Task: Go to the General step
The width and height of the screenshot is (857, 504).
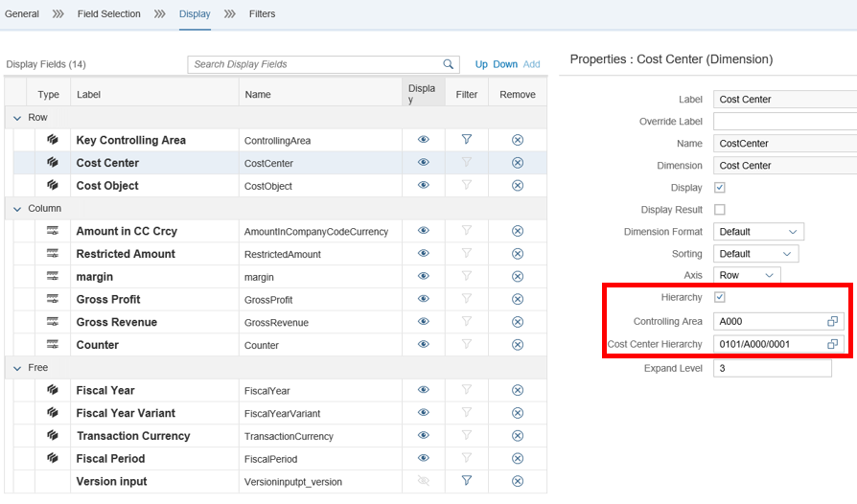Action: 22,13
